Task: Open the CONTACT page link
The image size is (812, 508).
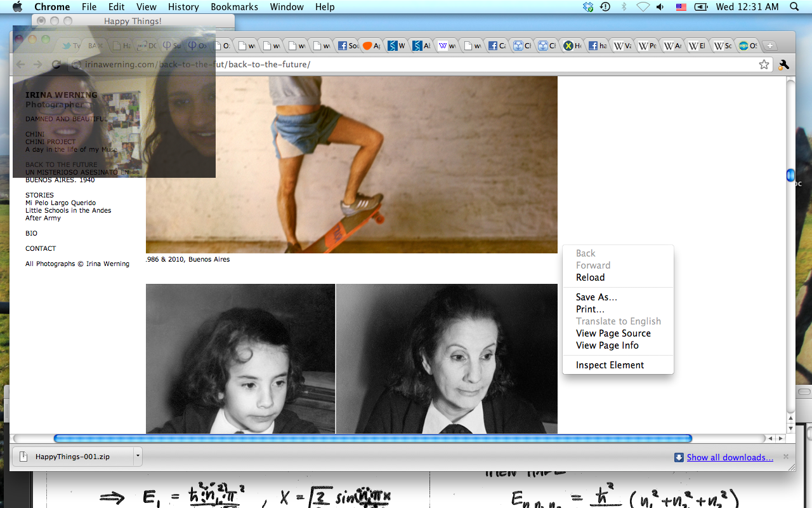Action: pos(41,248)
